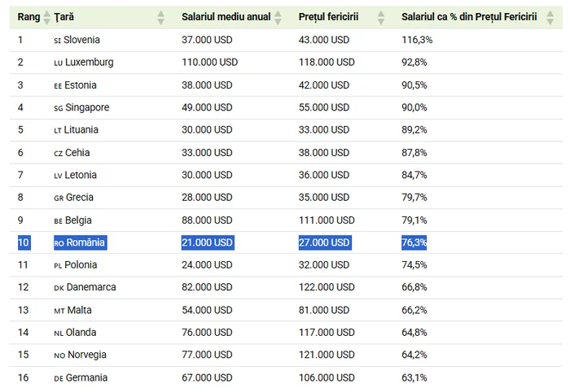
Task: Click the highlighted rank number 10
Action: tap(24, 242)
